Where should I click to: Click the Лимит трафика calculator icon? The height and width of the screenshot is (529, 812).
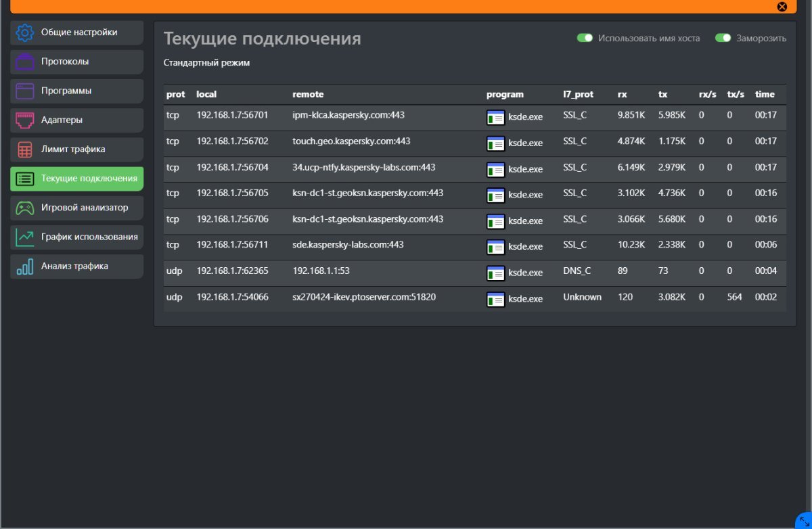[25, 149]
